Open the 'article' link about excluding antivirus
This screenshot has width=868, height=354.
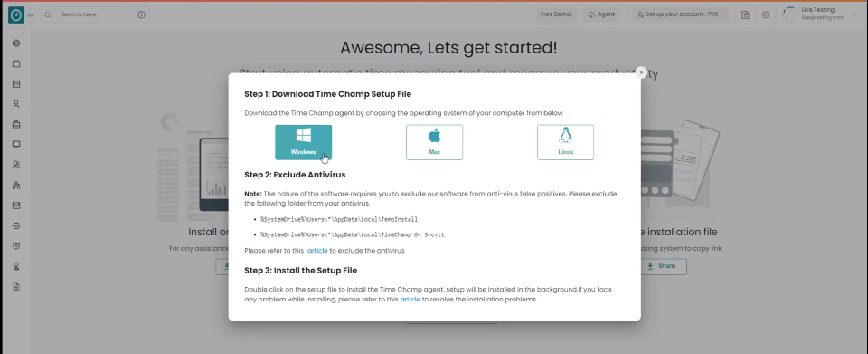click(317, 250)
